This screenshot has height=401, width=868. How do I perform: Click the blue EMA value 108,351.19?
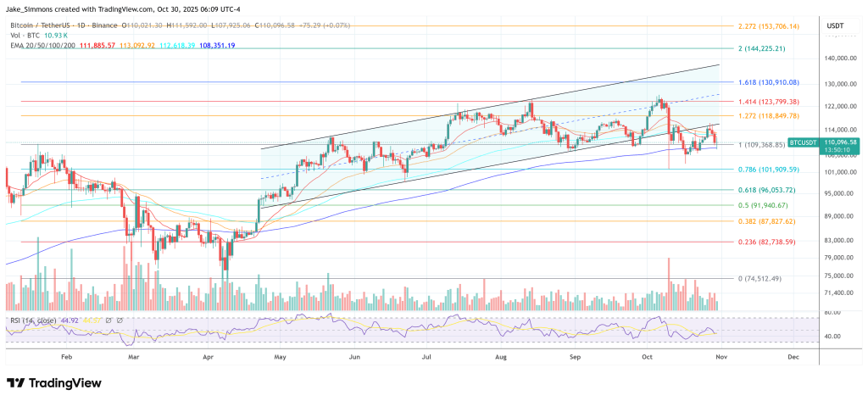[217, 44]
